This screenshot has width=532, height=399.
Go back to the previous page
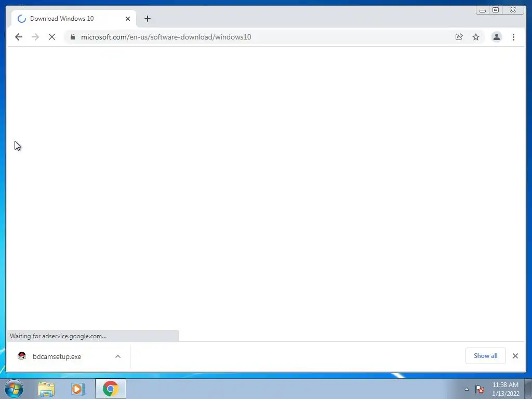pos(19,37)
